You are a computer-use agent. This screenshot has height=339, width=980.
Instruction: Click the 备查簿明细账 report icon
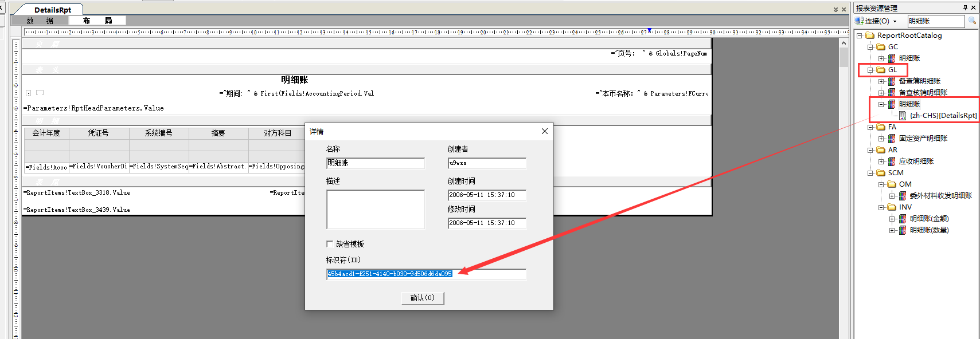892,81
